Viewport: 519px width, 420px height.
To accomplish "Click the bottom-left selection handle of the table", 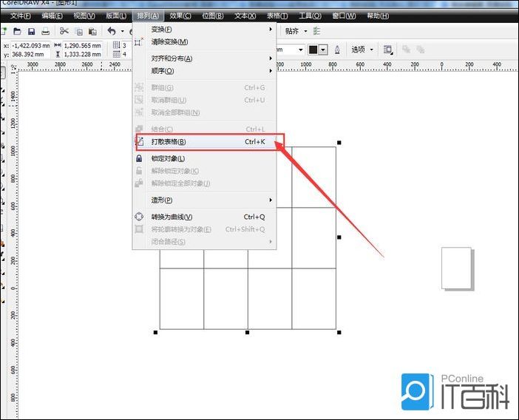I will pyautogui.click(x=155, y=332).
